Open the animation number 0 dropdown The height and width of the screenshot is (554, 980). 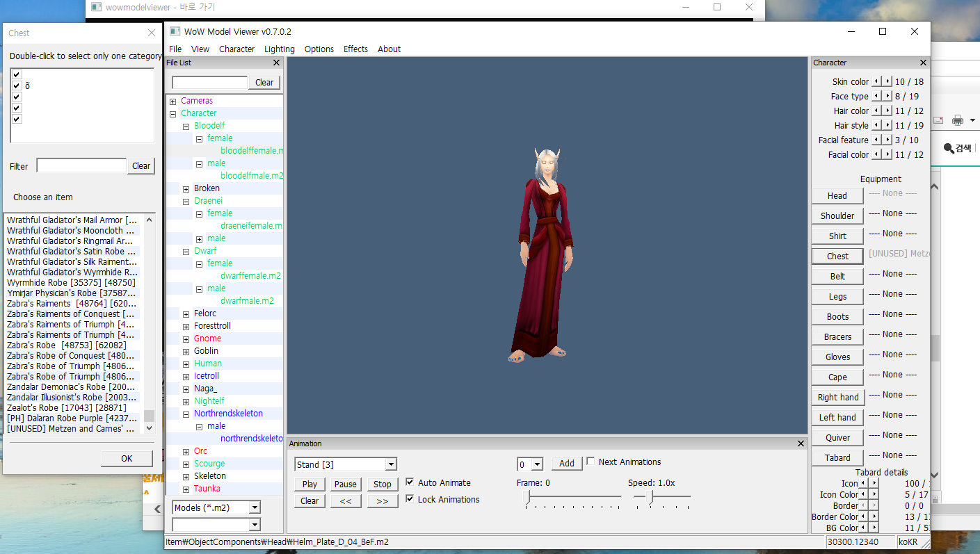point(537,464)
